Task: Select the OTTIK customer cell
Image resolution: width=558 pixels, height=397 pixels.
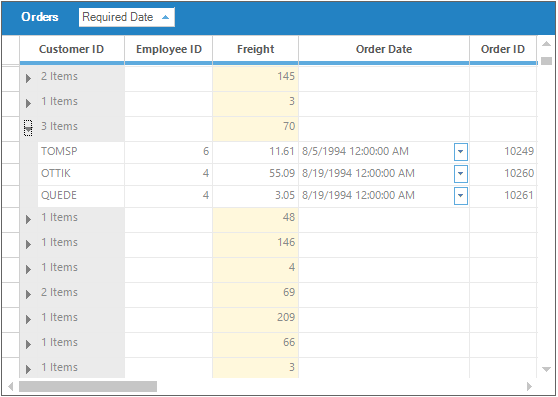Action: (x=81, y=174)
